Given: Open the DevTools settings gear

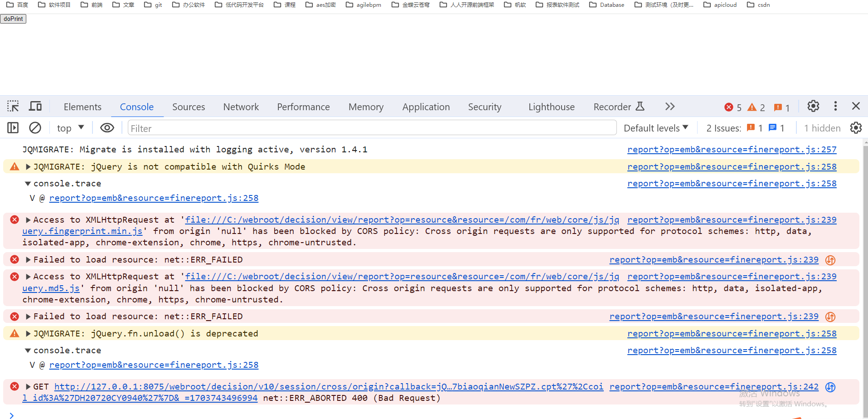Looking at the screenshot, I should [813, 106].
